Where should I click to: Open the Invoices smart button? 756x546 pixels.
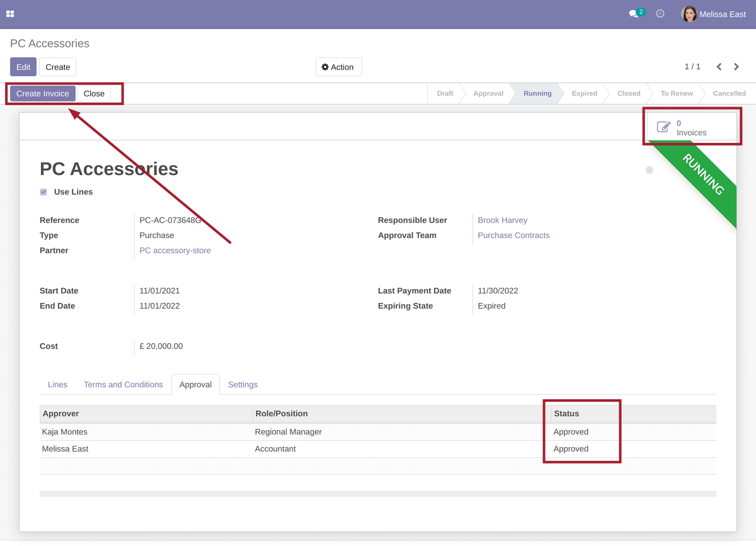[x=691, y=128]
